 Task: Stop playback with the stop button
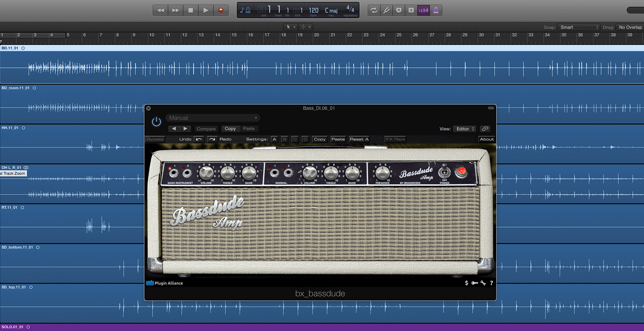point(191,10)
